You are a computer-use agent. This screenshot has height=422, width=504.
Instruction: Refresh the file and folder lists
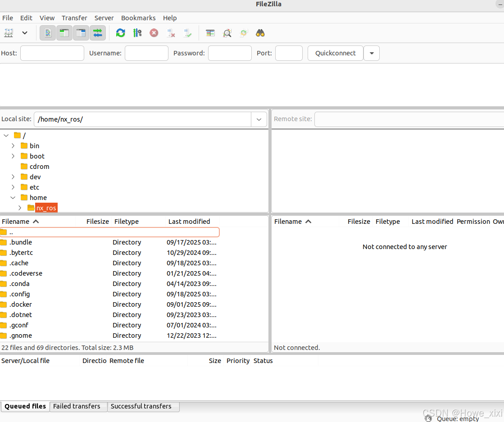[121, 33]
